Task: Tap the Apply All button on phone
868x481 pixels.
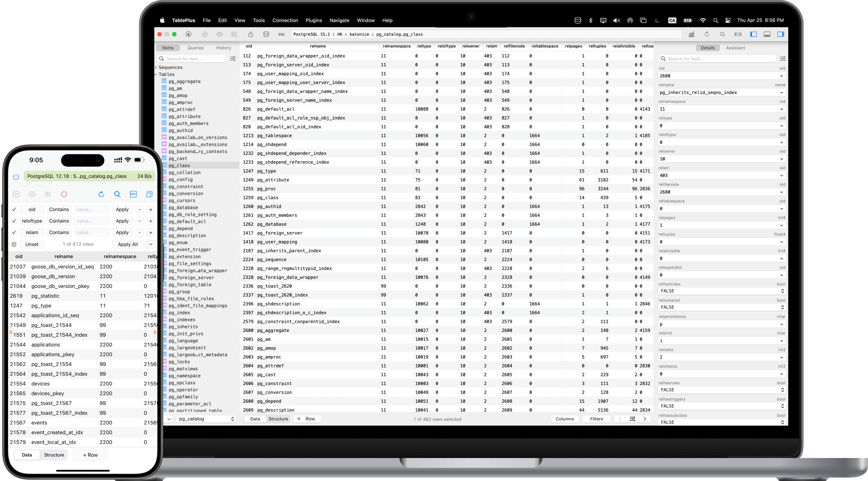Action: point(128,244)
